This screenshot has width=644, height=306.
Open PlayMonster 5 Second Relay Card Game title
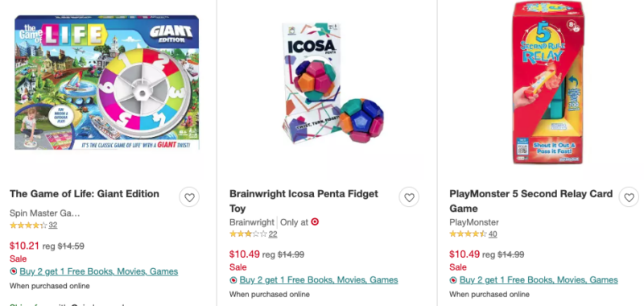(531, 201)
